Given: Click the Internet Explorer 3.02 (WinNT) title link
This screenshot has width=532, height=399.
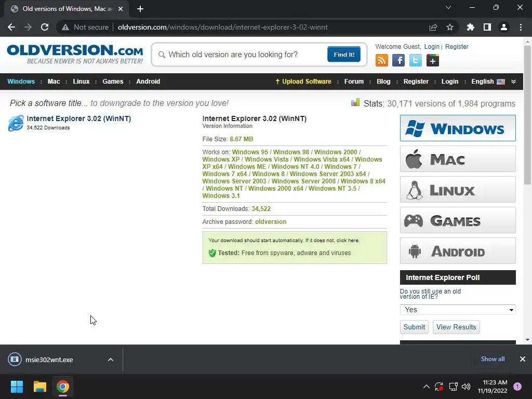Looking at the screenshot, I should pyautogui.click(x=79, y=119).
